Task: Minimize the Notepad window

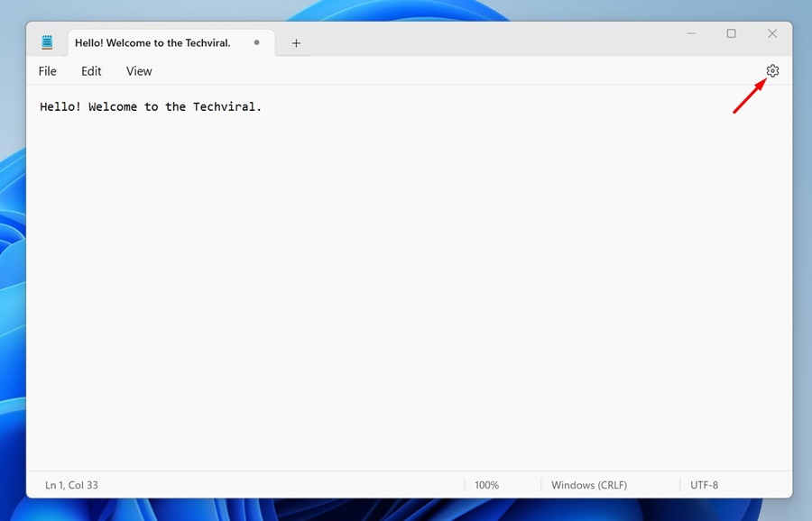Action: [x=691, y=33]
